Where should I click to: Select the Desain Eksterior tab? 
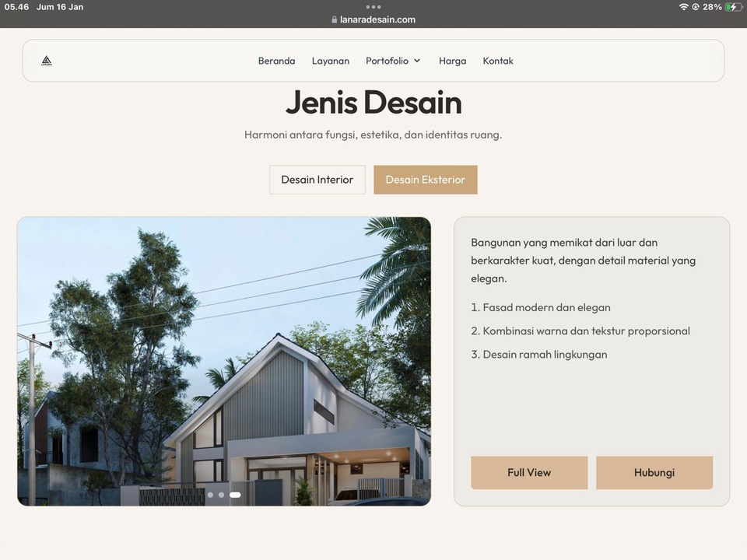pos(425,180)
